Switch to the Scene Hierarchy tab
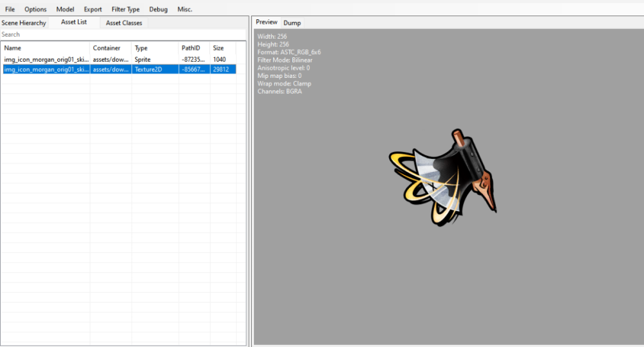Screen dimensions: 644x347 [24, 23]
